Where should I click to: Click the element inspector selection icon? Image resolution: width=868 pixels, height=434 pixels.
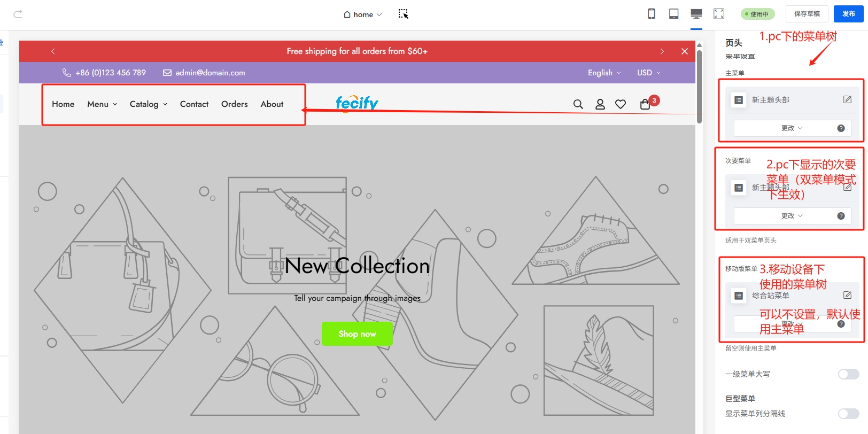(403, 14)
